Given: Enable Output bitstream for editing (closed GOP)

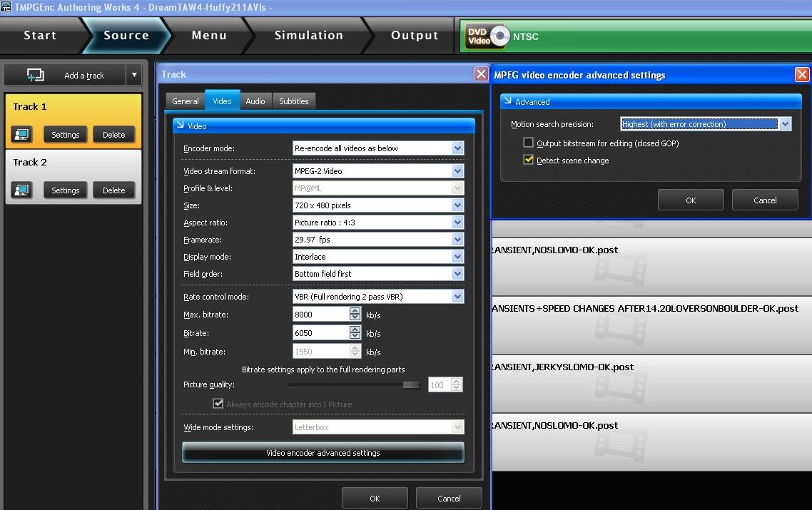Looking at the screenshot, I should (x=528, y=143).
